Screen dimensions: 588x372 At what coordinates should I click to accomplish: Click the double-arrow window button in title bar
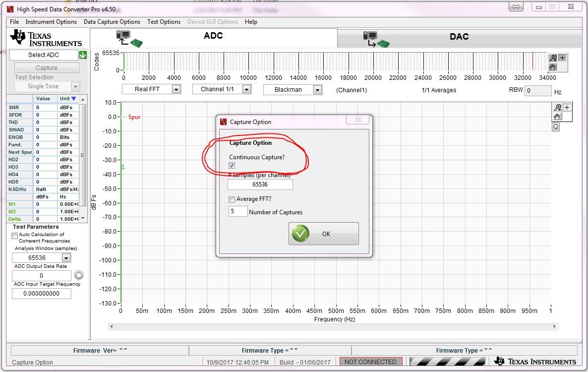click(x=516, y=7)
